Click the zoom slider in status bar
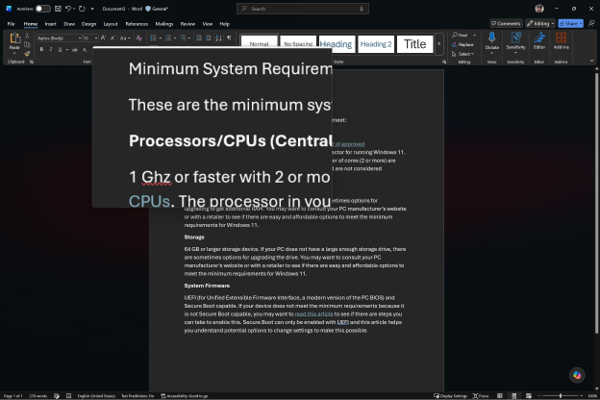The height and width of the screenshot is (400, 600). 561,396
